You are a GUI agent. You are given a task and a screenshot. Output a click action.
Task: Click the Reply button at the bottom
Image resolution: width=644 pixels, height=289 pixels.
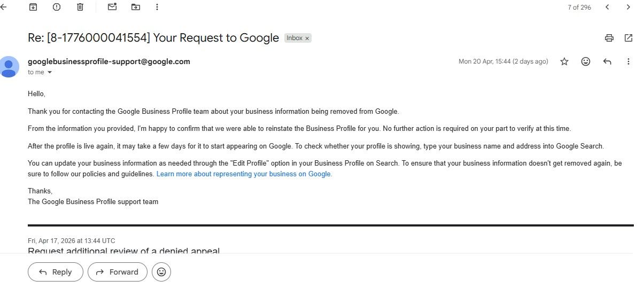point(56,272)
